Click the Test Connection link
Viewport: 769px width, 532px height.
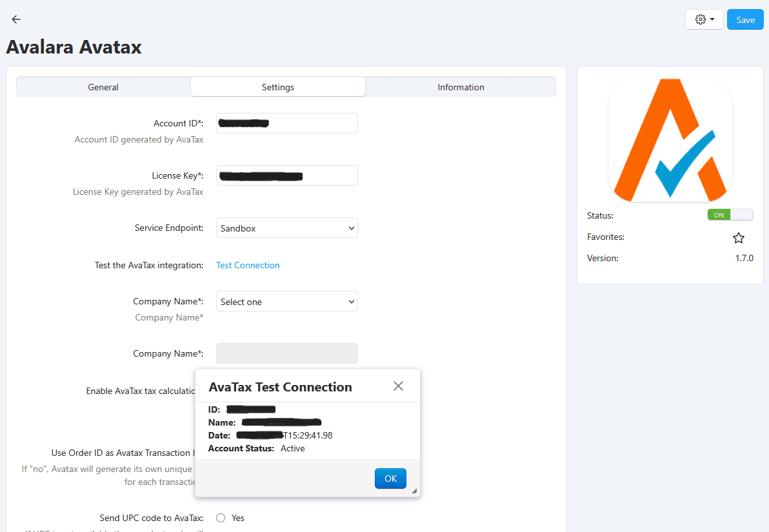pyautogui.click(x=248, y=265)
